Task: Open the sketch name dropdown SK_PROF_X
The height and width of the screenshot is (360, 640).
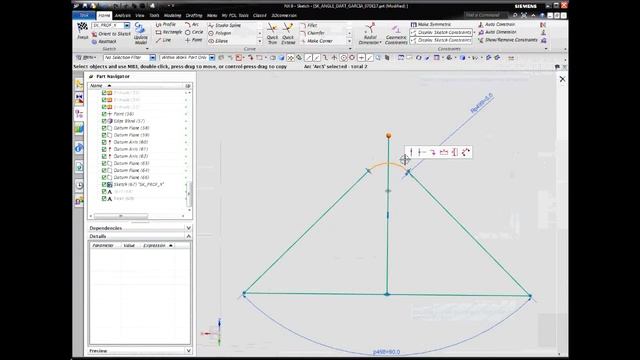Action: pos(127,25)
